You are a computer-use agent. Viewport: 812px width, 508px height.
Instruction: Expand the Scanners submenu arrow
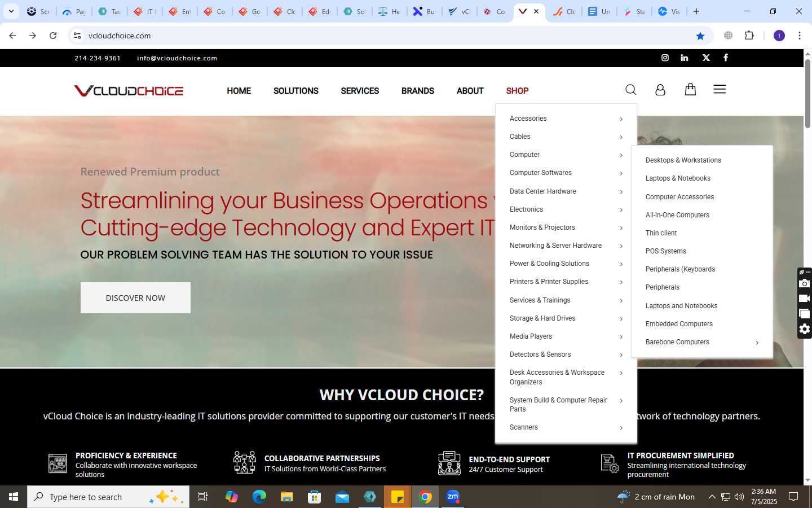(621, 428)
